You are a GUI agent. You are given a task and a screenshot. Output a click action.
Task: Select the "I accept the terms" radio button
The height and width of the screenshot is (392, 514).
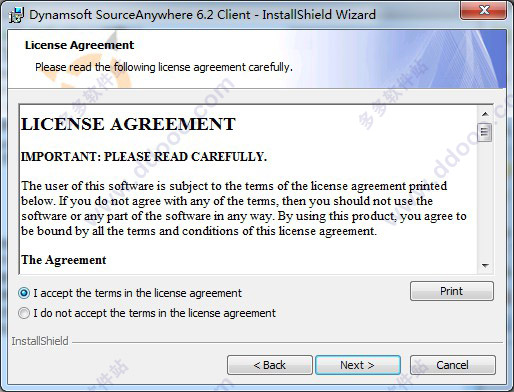24,293
